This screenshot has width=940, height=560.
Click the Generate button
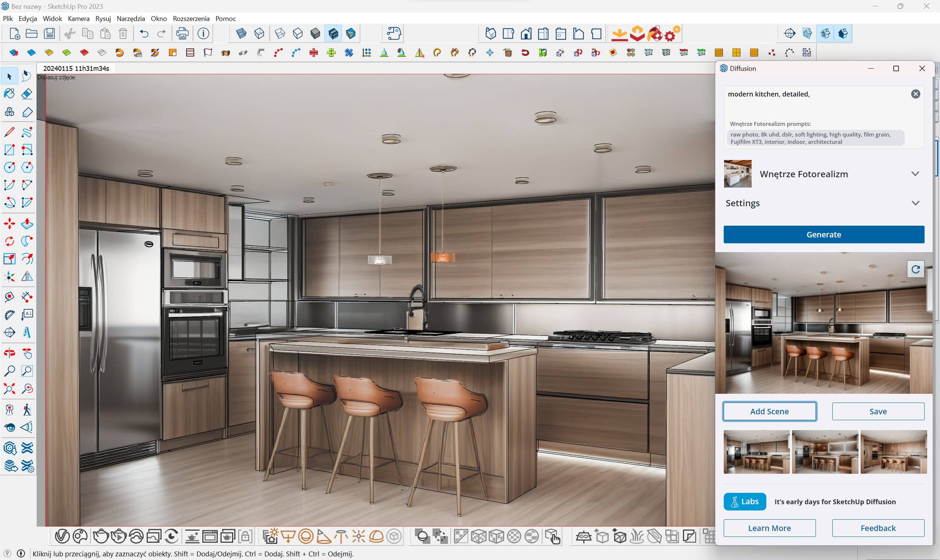pos(824,234)
